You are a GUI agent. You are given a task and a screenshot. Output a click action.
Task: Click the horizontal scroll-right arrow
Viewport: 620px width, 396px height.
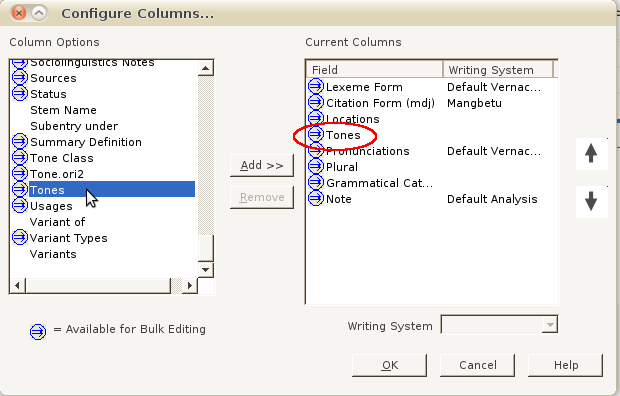189,285
